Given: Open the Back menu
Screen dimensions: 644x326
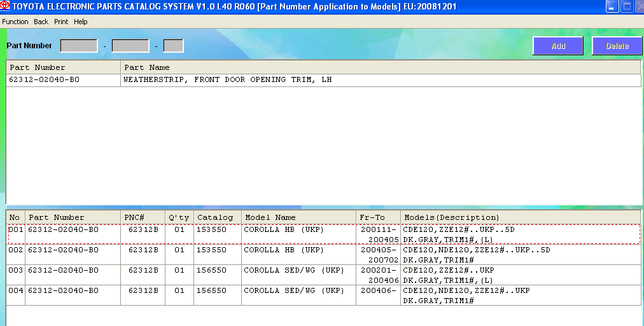Looking at the screenshot, I should click(x=41, y=22).
